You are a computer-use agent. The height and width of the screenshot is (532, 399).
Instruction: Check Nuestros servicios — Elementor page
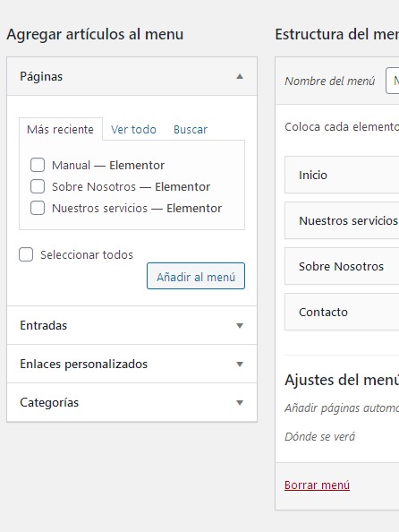tap(38, 208)
